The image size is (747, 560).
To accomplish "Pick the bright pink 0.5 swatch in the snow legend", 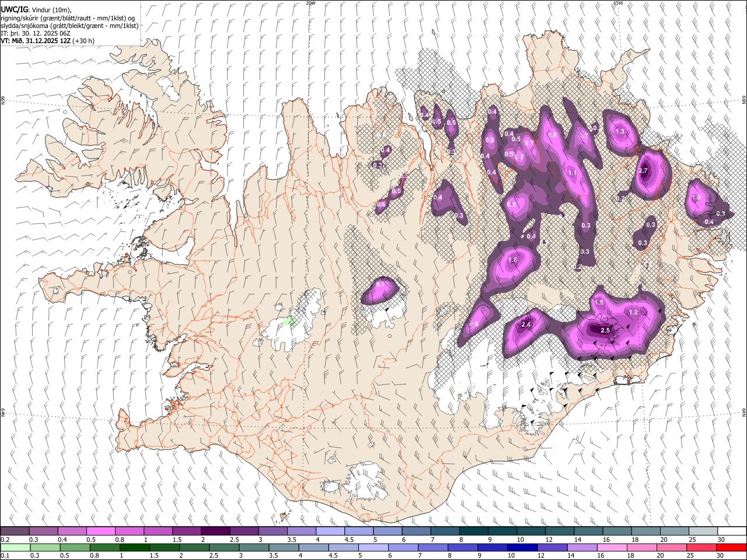I will 100,531.
